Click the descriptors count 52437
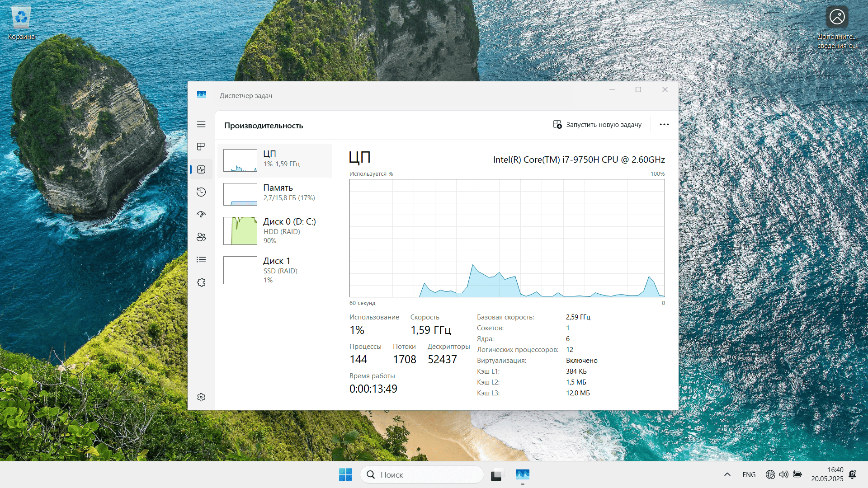This screenshot has height=488, width=868. pos(443,360)
